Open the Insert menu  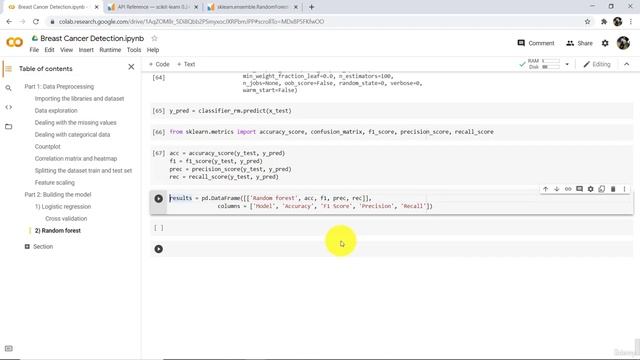(86, 50)
